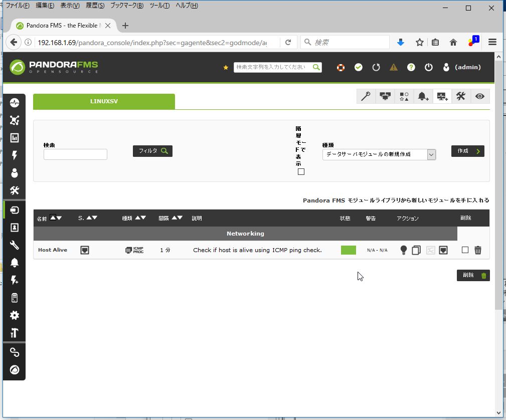Sort type (種類) column descending arrow
This screenshot has height=420, width=506.
click(x=143, y=218)
